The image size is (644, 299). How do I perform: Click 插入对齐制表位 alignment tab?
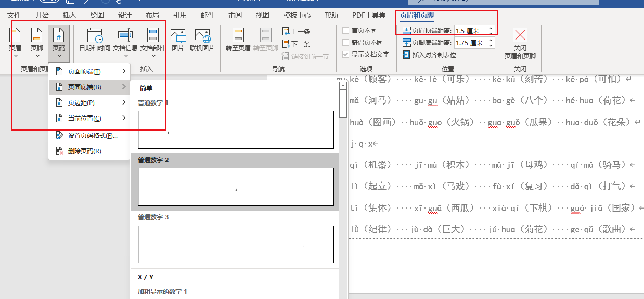[x=430, y=55]
